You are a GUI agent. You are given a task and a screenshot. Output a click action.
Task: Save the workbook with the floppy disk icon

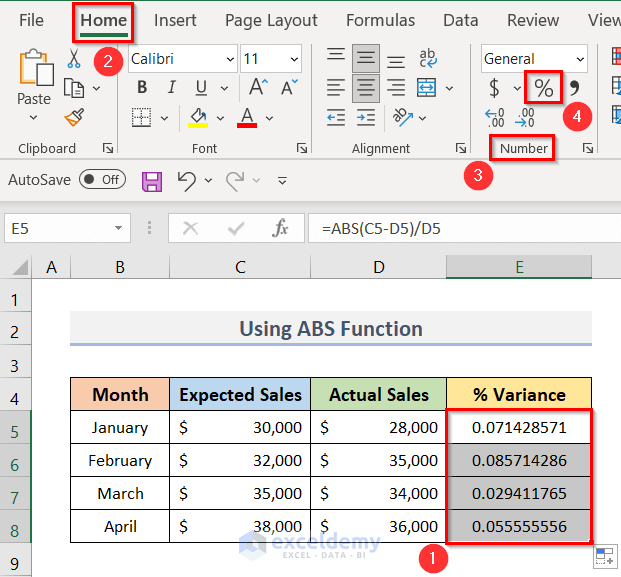pos(152,181)
